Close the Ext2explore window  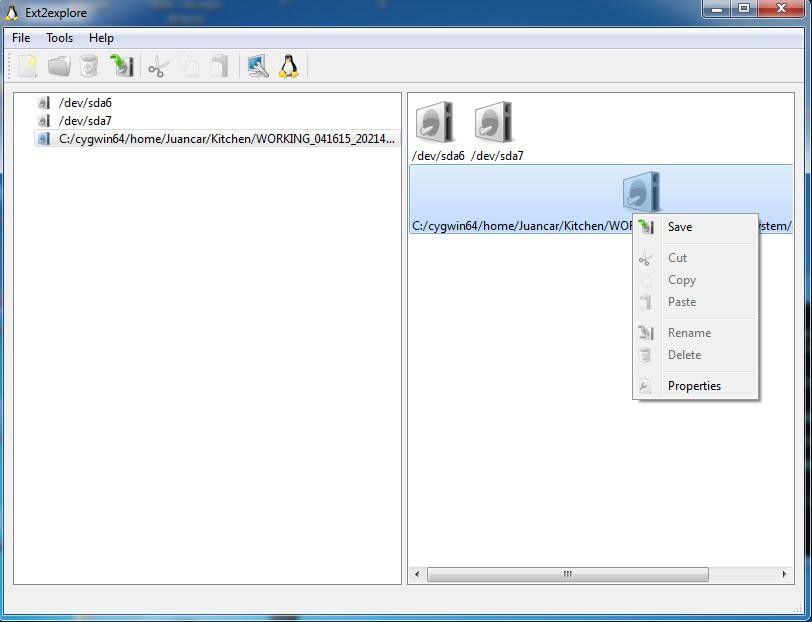782,9
